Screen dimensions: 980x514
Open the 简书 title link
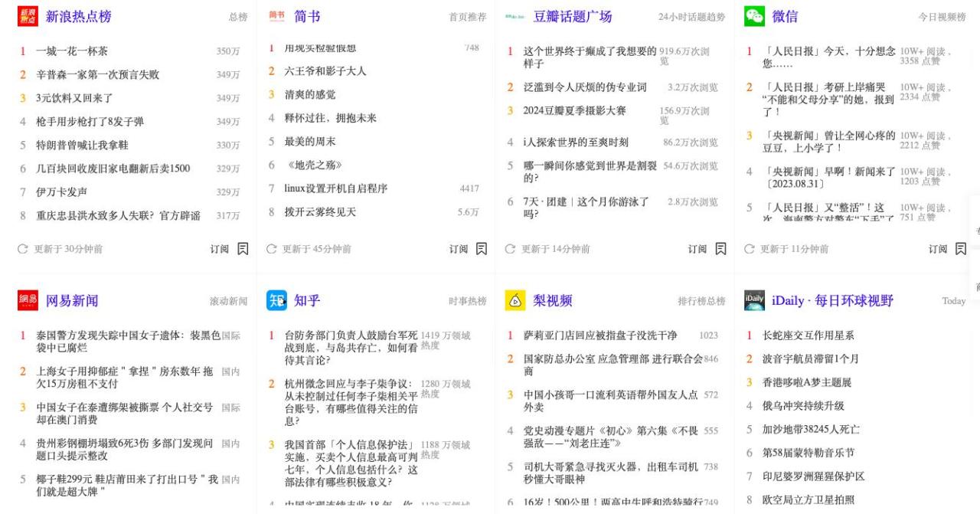(307, 17)
